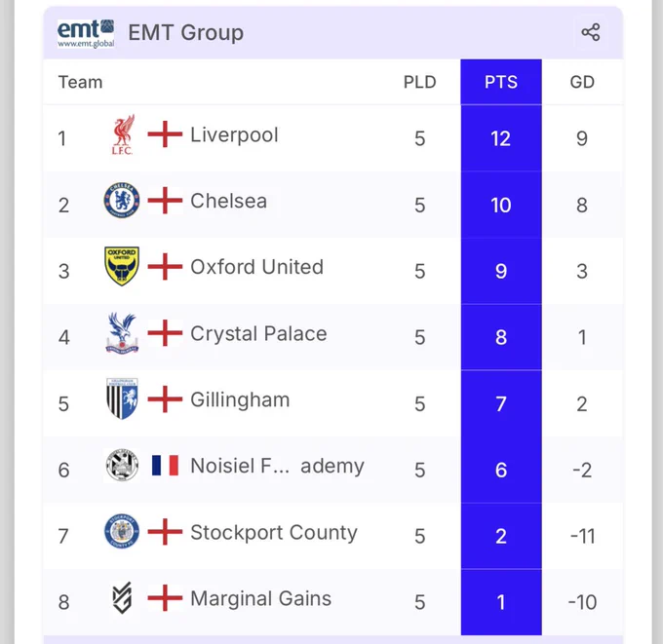Sort table by the PLD column header
Image resolution: width=663 pixels, height=644 pixels.
[x=419, y=82]
